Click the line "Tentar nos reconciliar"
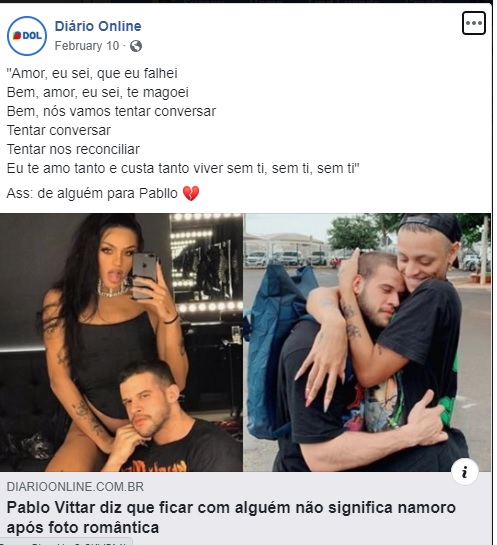The height and width of the screenshot is (545, 497). (73, 149)
